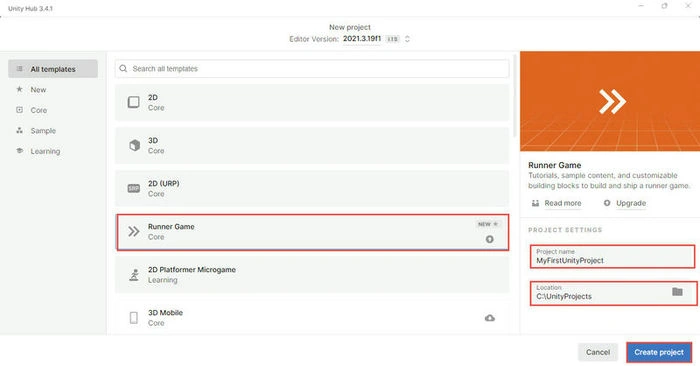The width and height of the screenshot is (700, 366).
Task: Click the Read more book icon
Action: coord(535,203)
